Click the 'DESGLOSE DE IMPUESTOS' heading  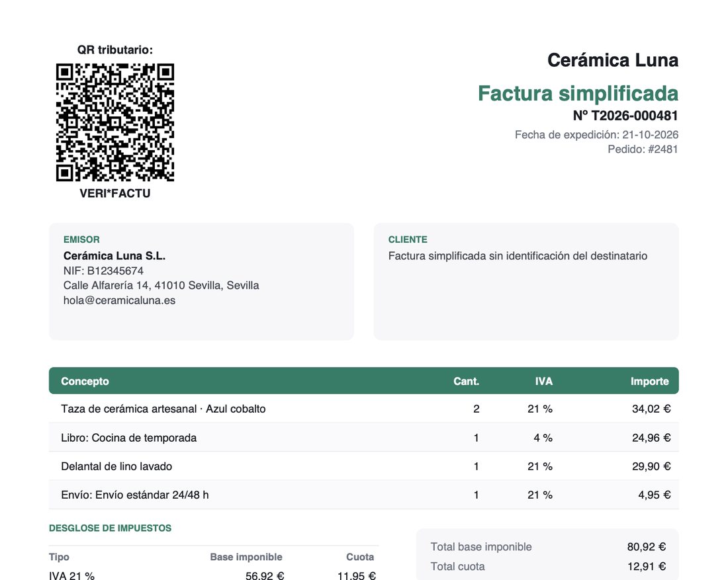pos(110,528)
